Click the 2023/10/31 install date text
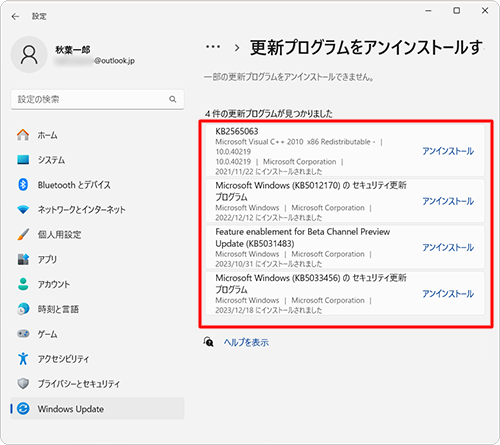Viewport: 500px width, 445px height. (x=269, y=264)
